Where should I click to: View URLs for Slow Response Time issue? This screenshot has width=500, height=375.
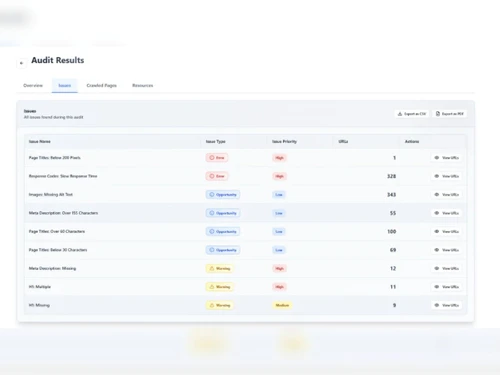tap(447, 176)
